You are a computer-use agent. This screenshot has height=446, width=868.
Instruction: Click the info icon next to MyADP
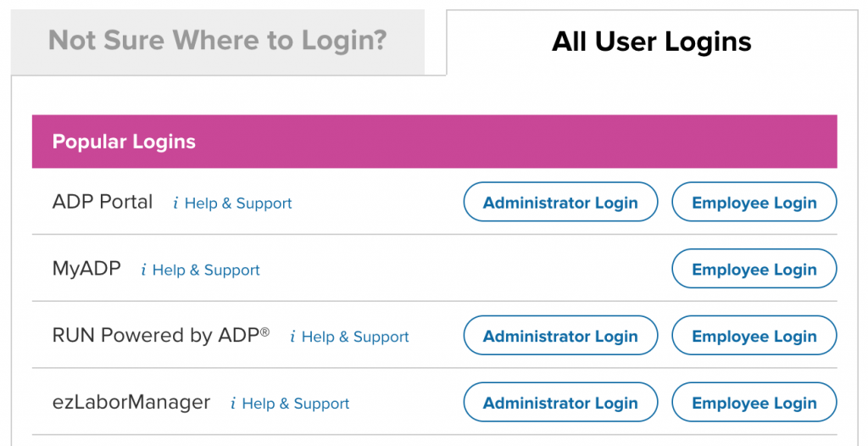143,270
